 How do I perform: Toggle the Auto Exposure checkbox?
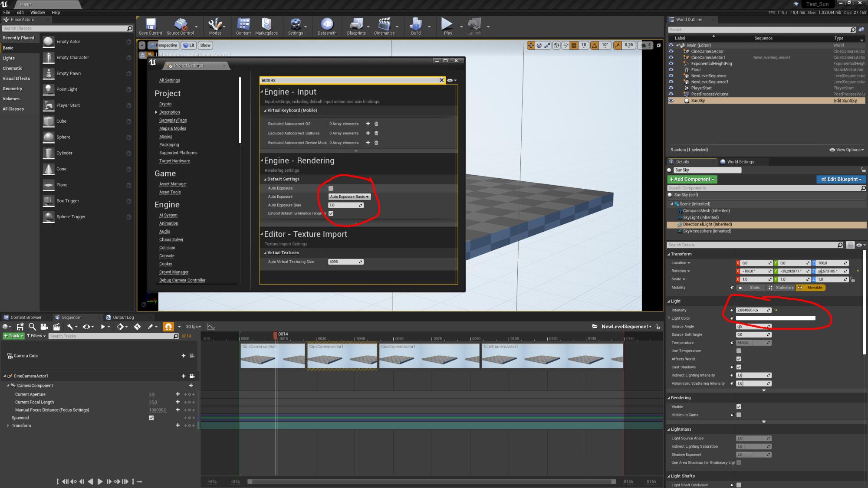point(331,188)
